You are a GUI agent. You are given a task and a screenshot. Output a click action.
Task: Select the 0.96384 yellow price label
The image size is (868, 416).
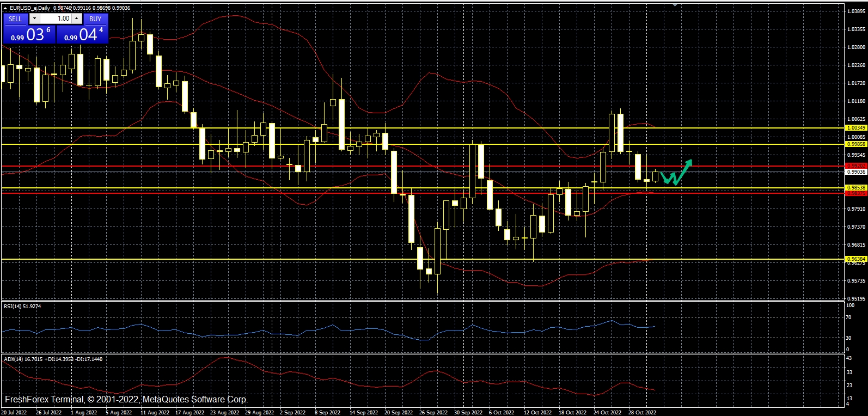click(855, 259)
